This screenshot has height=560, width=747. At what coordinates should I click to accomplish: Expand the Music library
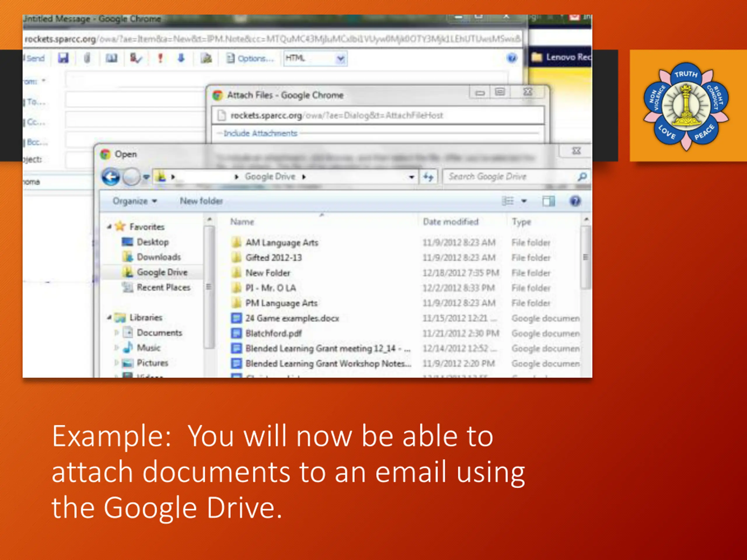pos(117,348)
